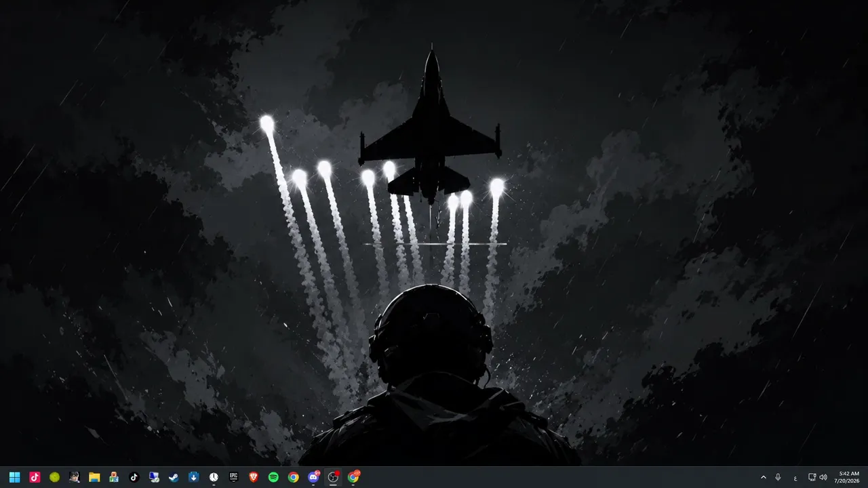Switch to OBS Studio on taskbar
The height and width of the screenshot is (488, 868).
point(333,477)
